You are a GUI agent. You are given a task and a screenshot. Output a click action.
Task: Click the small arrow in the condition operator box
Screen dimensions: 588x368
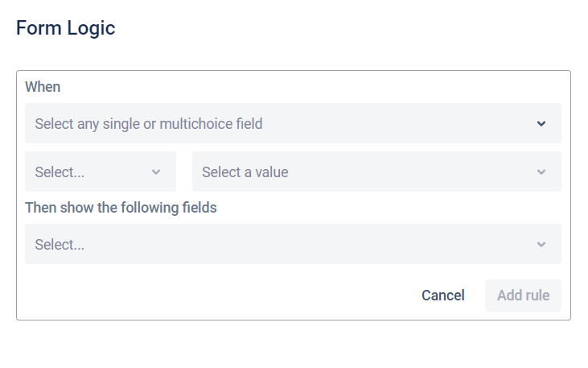tap(156, 172)
